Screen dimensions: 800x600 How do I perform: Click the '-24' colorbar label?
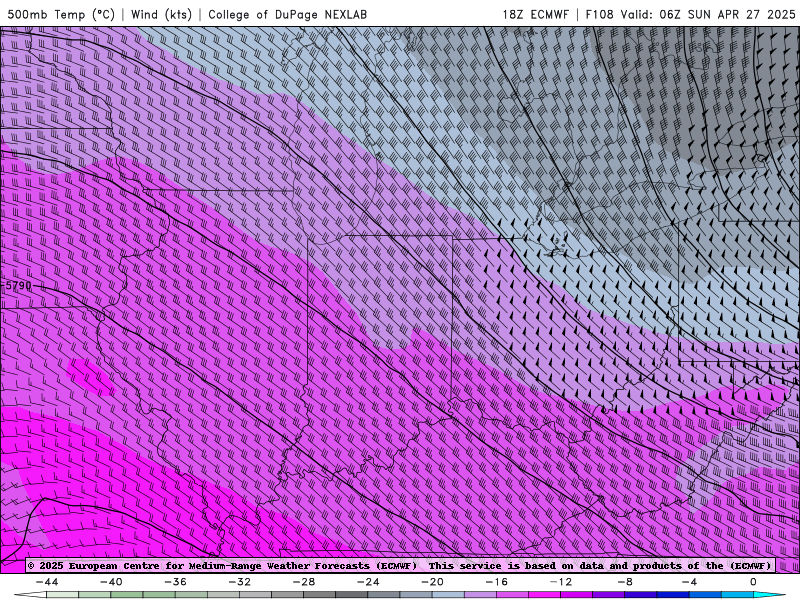point(368,582)
